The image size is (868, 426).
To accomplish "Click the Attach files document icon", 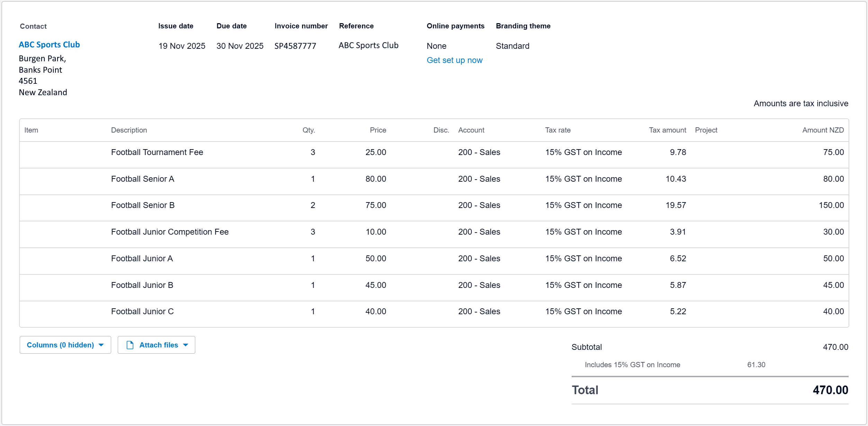I will 130,345.
